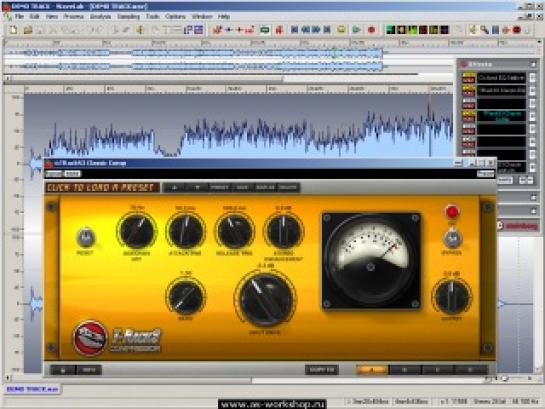Click the 'Click to load a preset' display
The width and height of the screenshot is (545, 409).
[102, 188]
